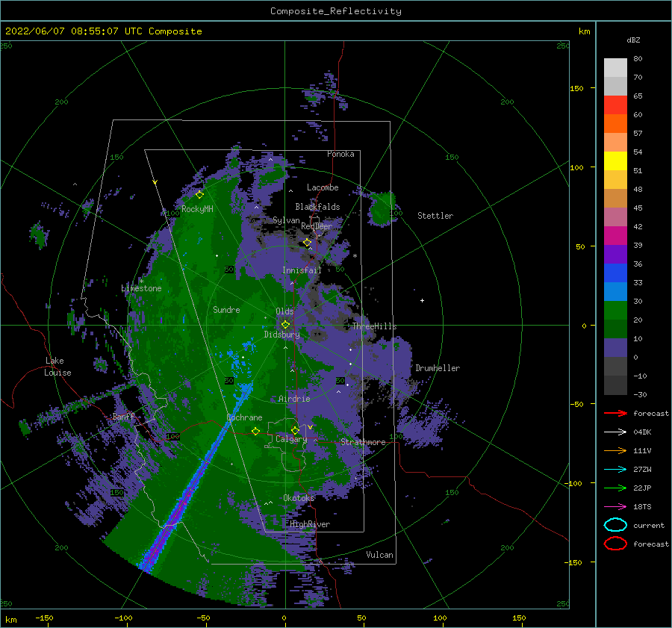Select the orange 111V arrow legend entry
Image resolution: width=672 pixels, height=628 pixels.
click(x=615, y=450)
